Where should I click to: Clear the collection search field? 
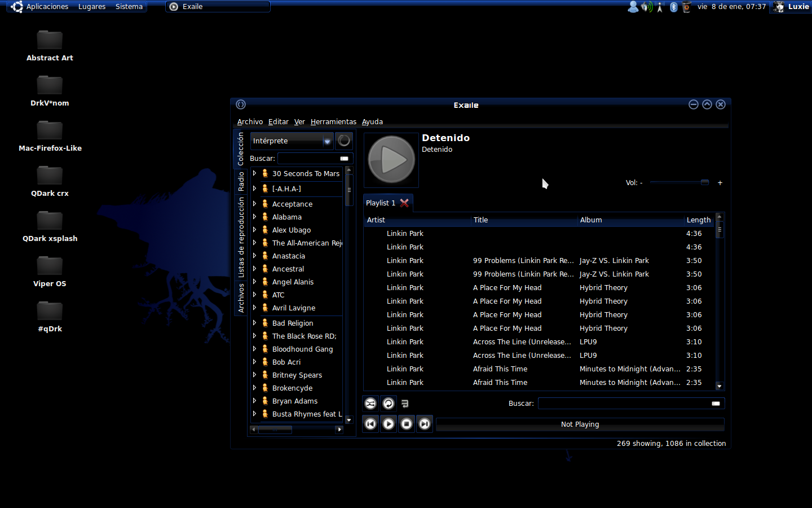(x=344, y=159)
